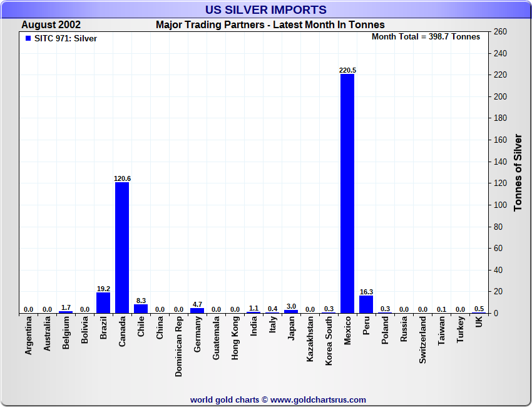Click the Tonnes of Silver axis title
532x407 pixels.
click(518, 172)
